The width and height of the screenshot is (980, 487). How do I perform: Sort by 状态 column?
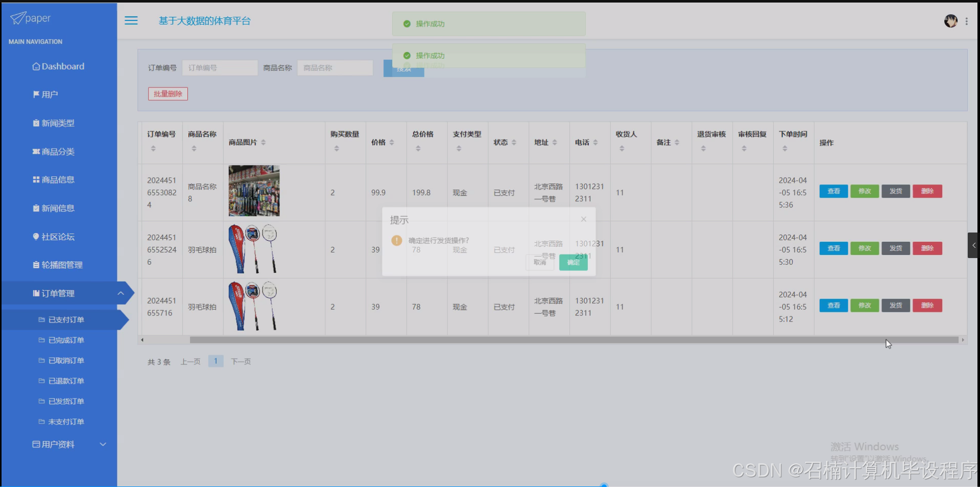click(x=514, y=143)
